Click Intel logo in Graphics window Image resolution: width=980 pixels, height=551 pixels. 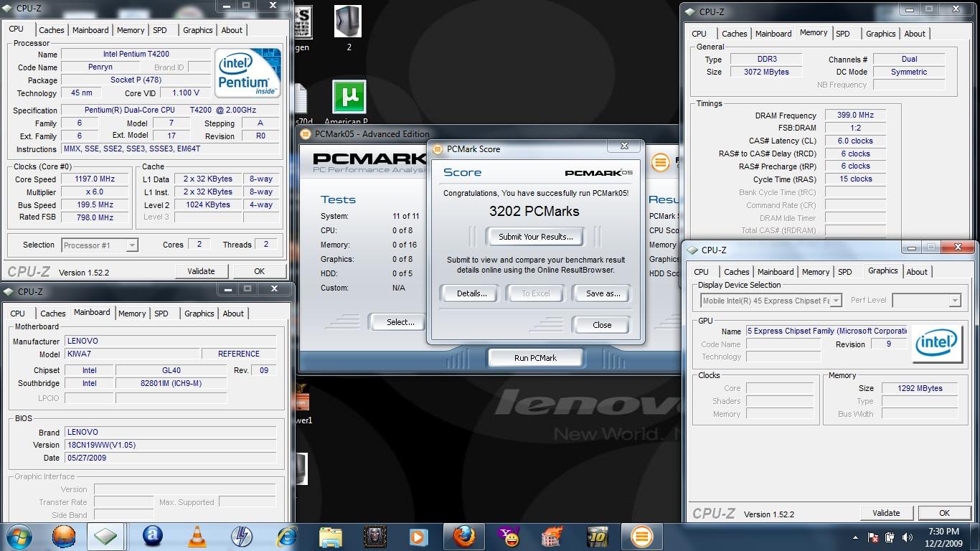(x=937, y=344)
